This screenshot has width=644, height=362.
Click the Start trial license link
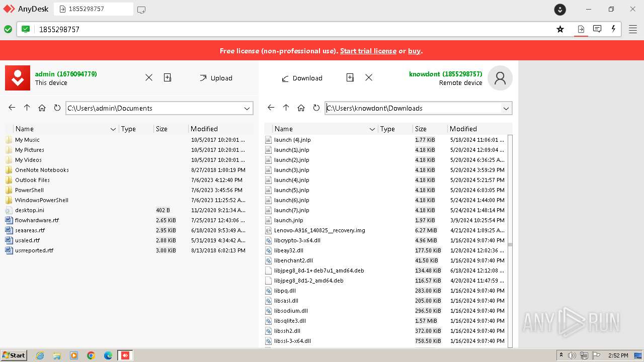[x=368, y=51]
